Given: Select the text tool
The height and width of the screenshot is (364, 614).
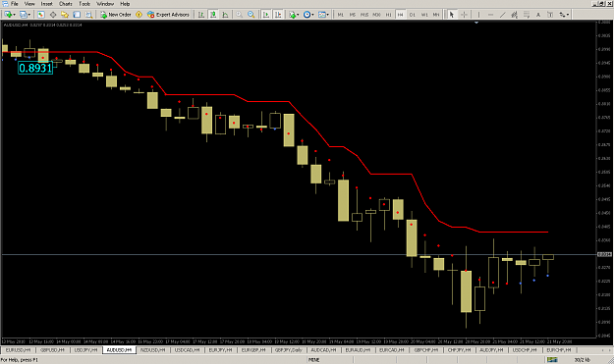Looking at the screenshot, I should pyautogui.click(x=538, y=15).
